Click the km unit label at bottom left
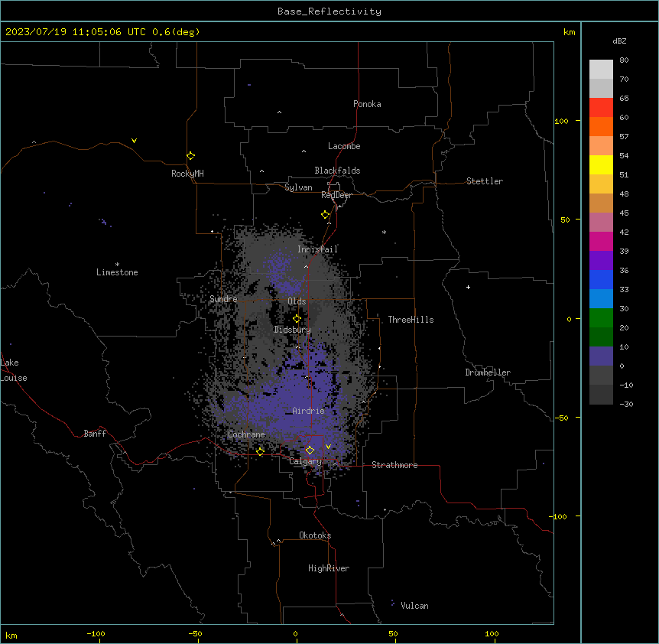 point(11,635)
